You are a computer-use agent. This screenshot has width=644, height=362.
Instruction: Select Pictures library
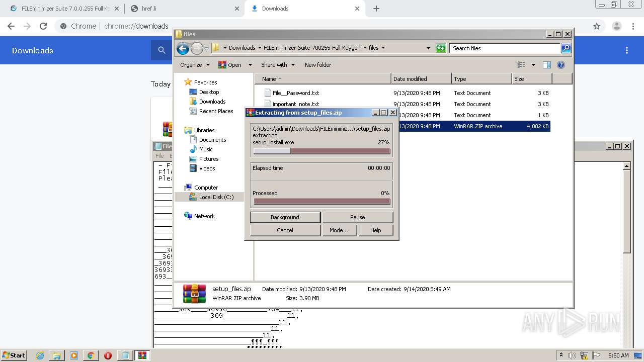click(208, 159)
